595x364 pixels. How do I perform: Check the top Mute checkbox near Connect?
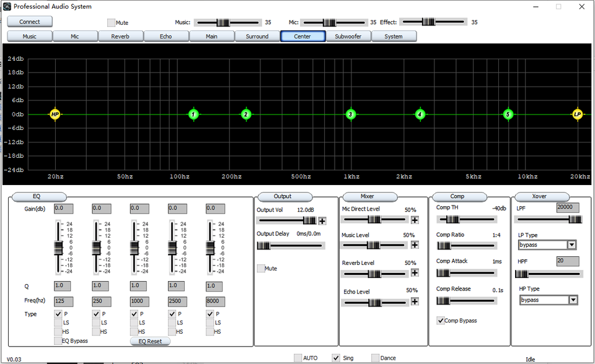(x=112, y=22)
